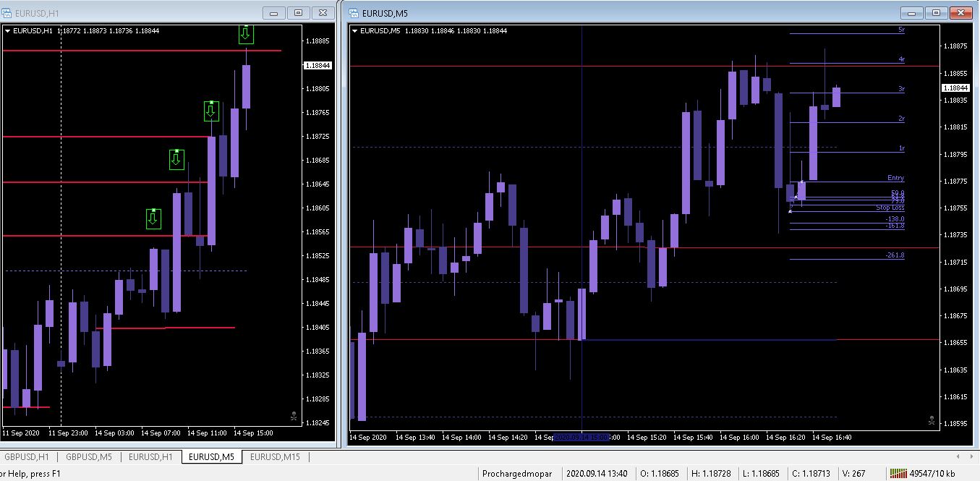Click the -161.8 Fibonacci extension label
This screenshot has width=980, height=481.
coord(895,226)
